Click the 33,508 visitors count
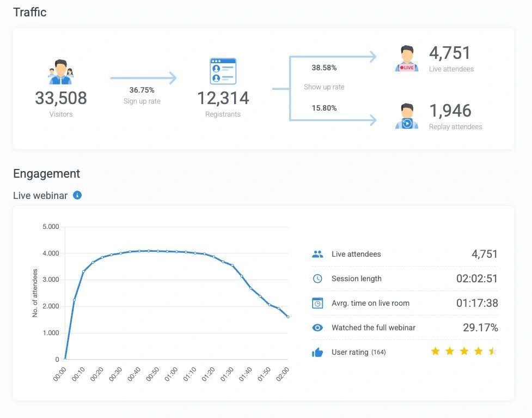Screen dimensions: 532x418 click(61, 98)
